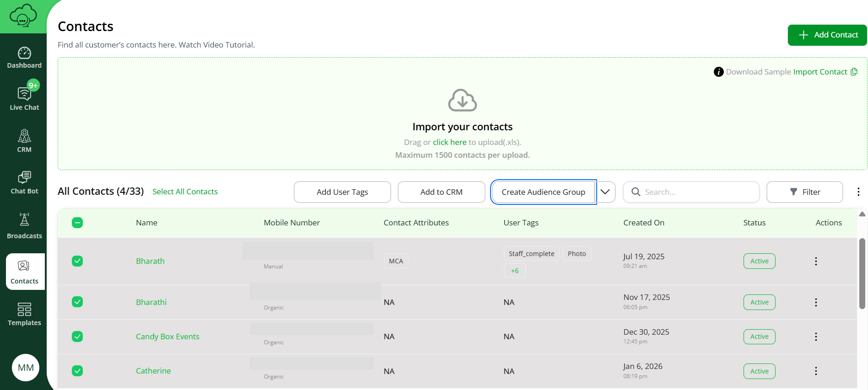Open Templates in the sidebar
Viewport: 868px width, 390px height.
[x=24, y=310]
